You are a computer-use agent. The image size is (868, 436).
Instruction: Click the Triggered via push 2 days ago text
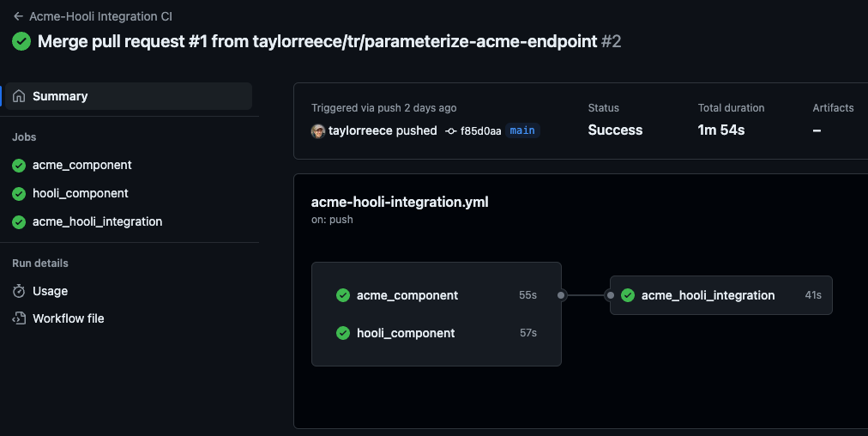383,108
